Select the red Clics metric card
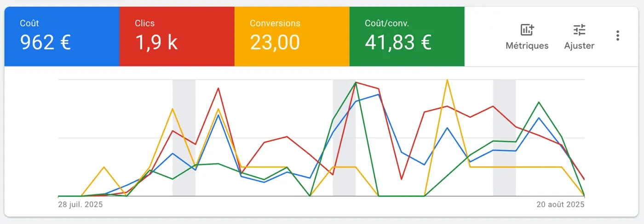Screen dimensions: 644x224 click(x=177, y=36)
